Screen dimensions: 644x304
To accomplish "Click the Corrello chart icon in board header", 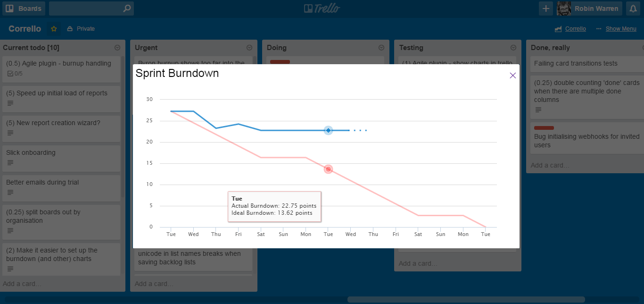I will pyautogui.click(x=558, y=29).
